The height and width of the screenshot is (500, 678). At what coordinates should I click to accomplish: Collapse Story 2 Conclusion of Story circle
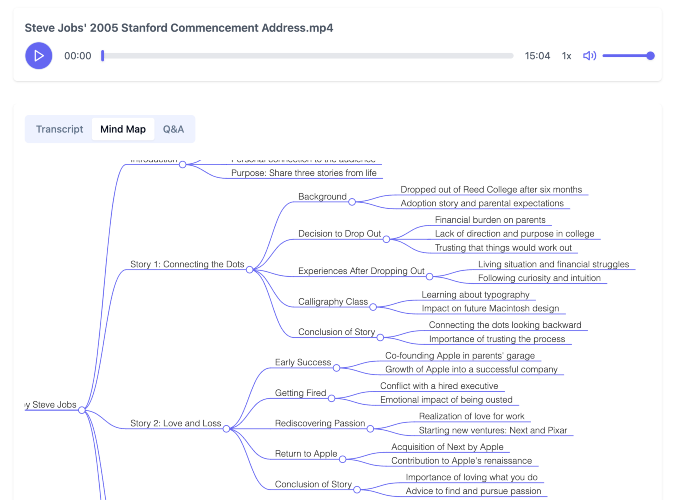click(x=357, y=490)
